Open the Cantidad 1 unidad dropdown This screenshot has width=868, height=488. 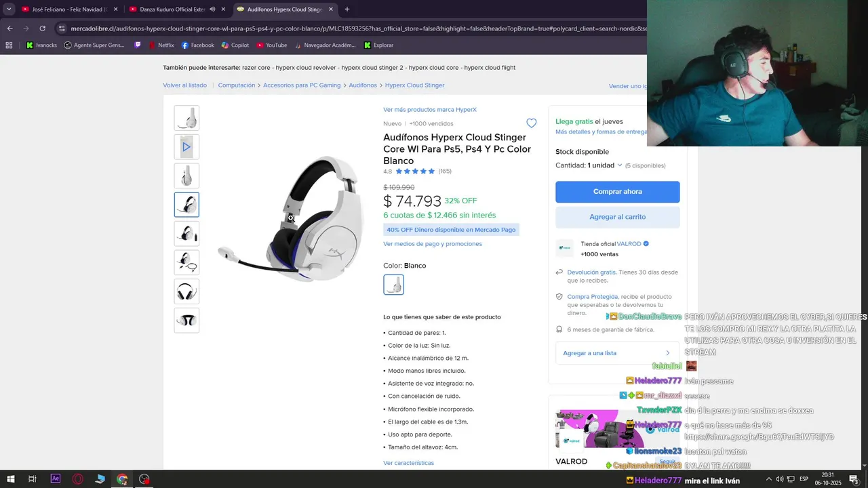click(x=589, y=165)
